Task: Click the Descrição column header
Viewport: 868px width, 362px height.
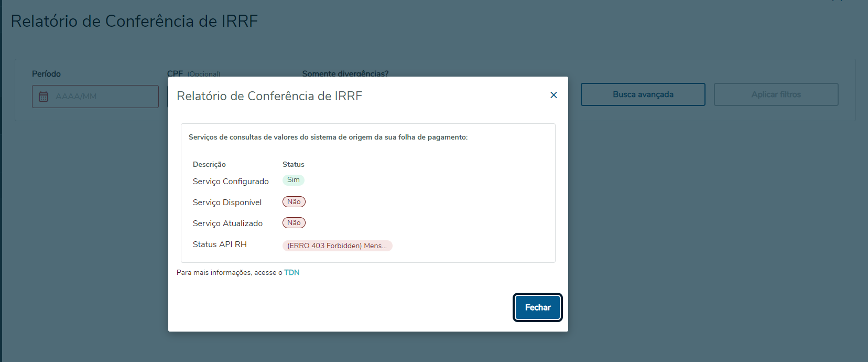Action: pyautogui.click(x=209, y=164)
